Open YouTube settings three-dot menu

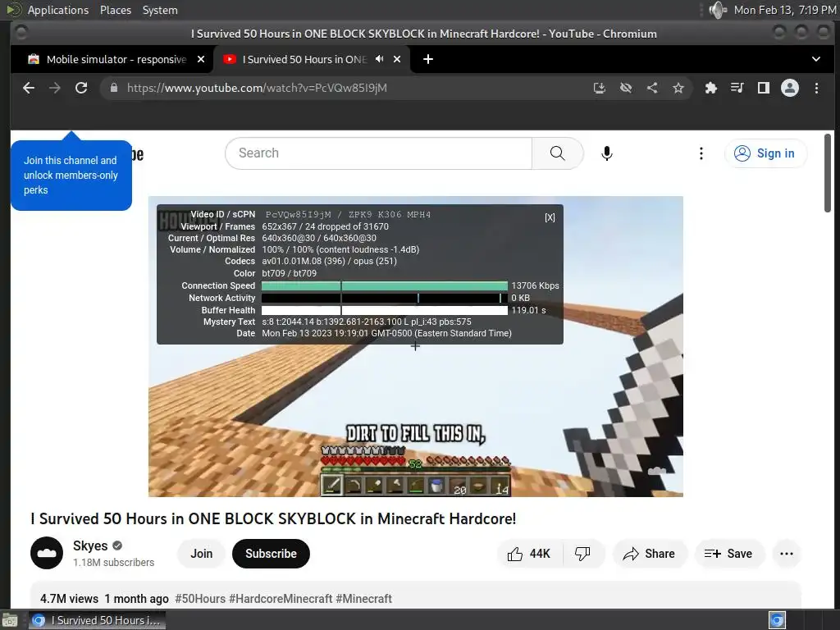[x=701, y=153]
